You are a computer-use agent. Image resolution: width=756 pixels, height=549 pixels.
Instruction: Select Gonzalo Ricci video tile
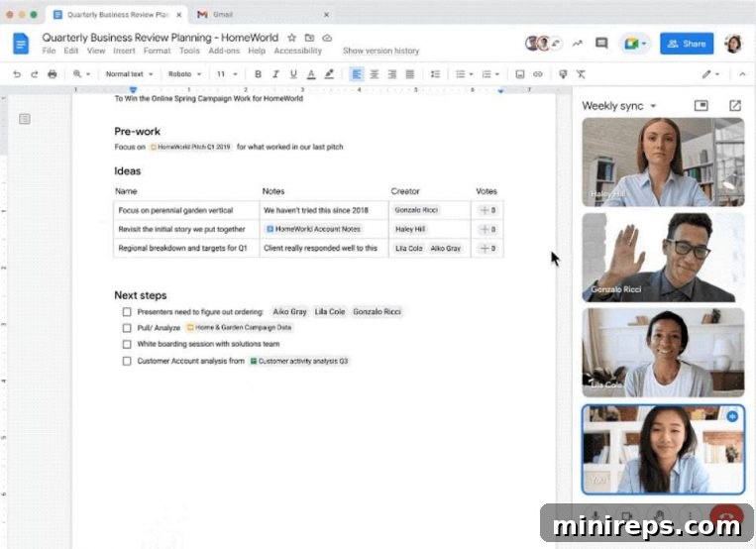point(663,258)
